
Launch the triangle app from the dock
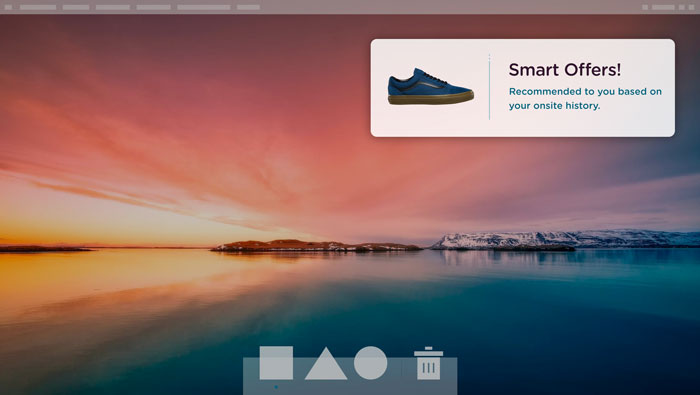(326, 364)
